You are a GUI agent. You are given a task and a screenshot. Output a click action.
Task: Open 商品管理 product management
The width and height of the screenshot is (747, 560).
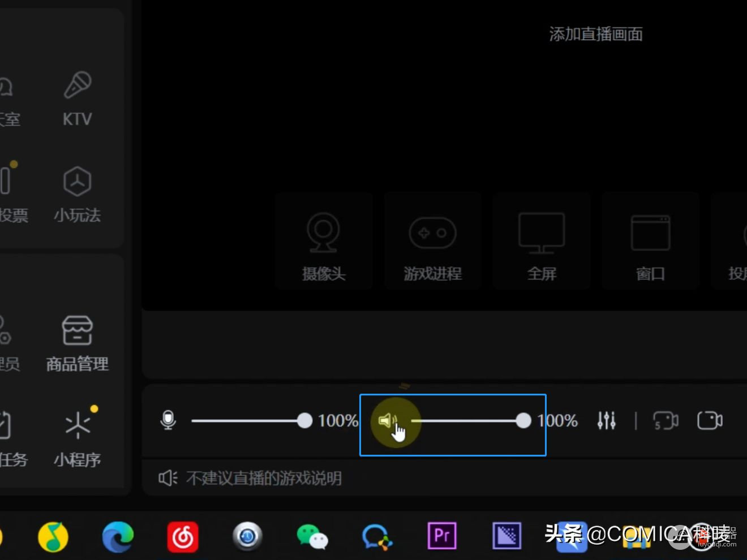[x=77, y=343]
